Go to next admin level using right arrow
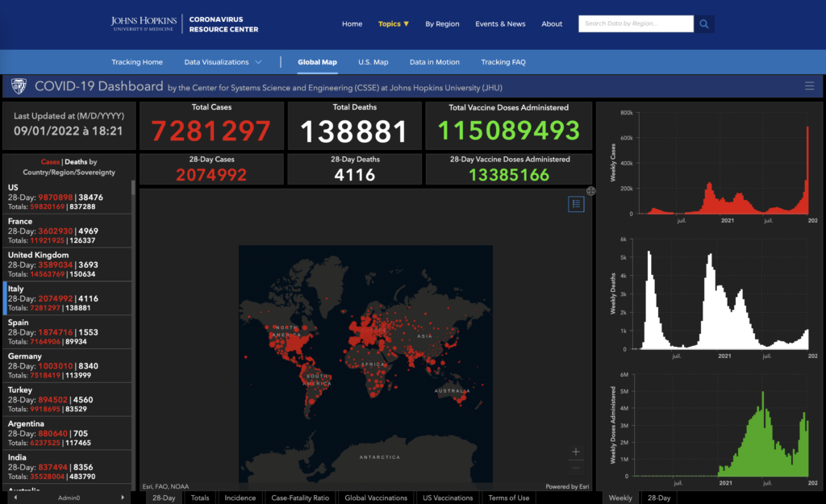The image size is (826, 504). pos(123,498)
